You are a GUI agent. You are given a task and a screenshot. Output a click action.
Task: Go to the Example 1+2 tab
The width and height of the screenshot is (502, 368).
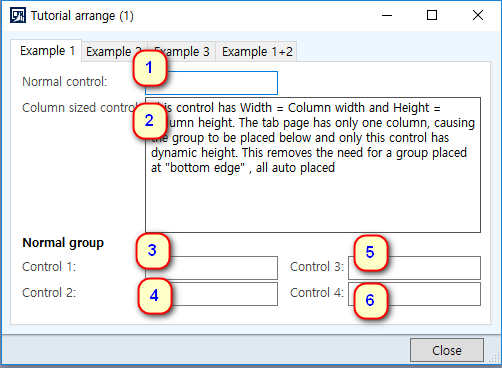[x=257, y=52]
